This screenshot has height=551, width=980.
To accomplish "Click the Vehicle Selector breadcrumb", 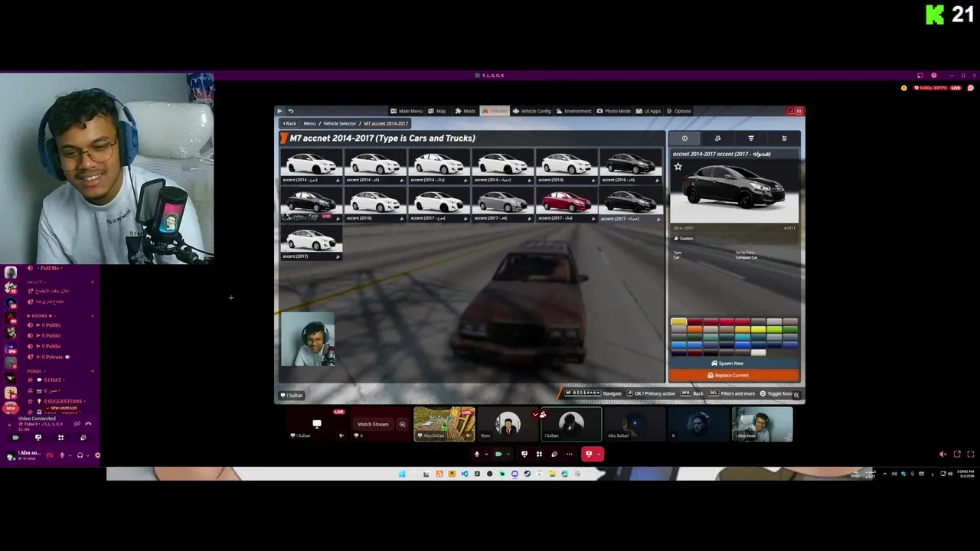I will pyautogui.click(x=339, y=123).
